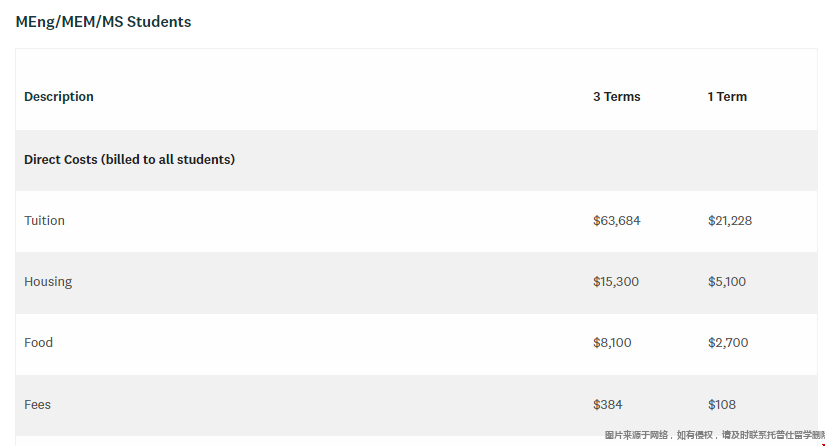825x446 pixels.
Task: Select the Description column header
Action: (x=59, y=97)
